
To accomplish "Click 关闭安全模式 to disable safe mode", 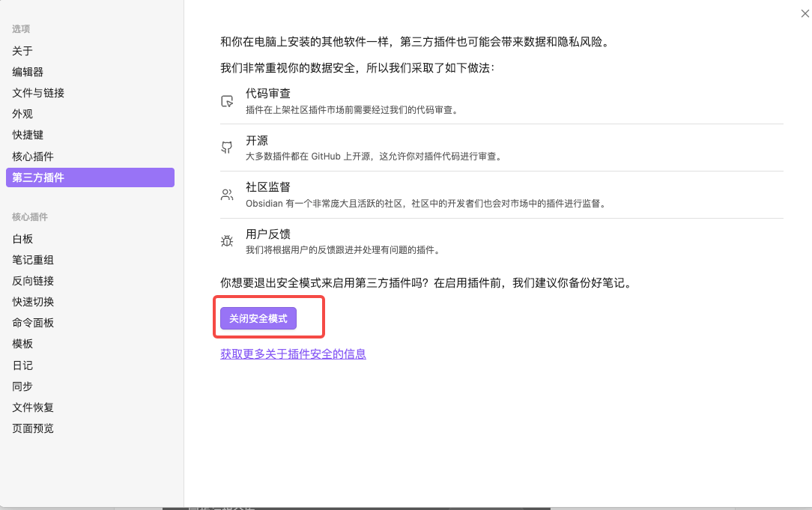I will click(x=258, y=318).
